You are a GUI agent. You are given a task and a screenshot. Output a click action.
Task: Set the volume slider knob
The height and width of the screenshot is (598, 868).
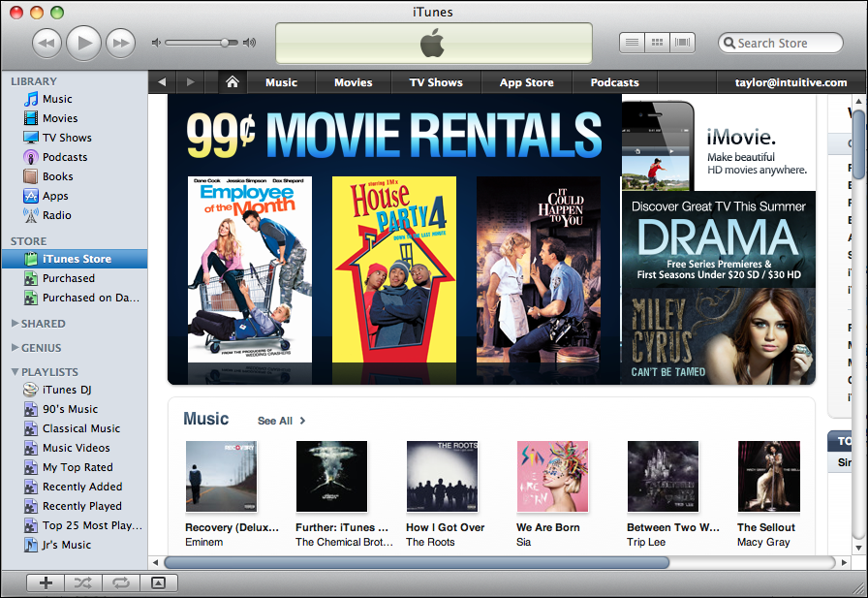pos(225,43)
